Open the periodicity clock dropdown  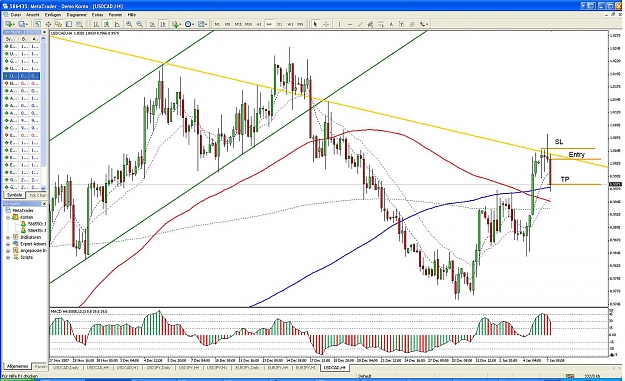click(x=189, y=24)
